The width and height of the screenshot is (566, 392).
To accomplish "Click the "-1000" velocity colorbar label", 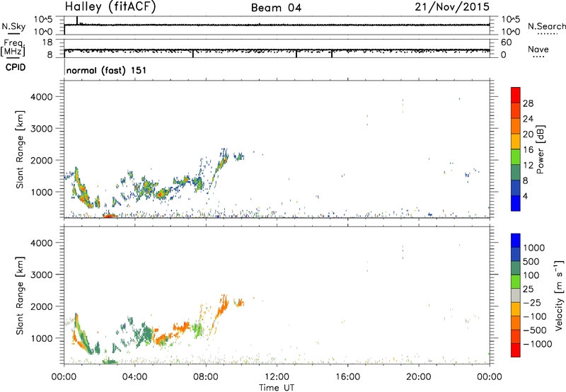I will [x=538, y=344].
